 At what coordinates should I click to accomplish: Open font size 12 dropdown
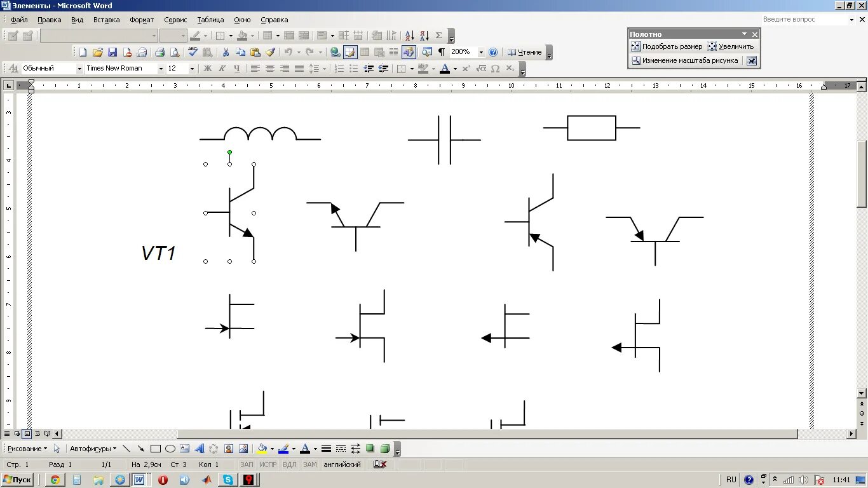tap(192, 69)
